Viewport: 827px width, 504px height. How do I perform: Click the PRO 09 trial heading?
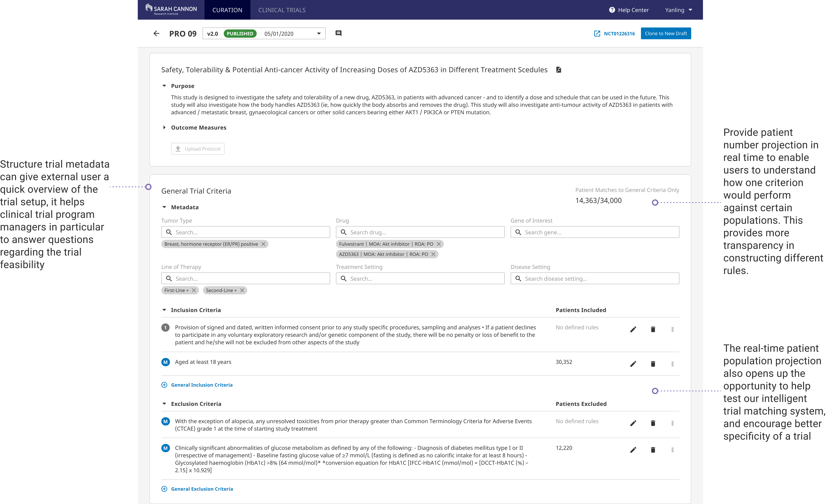pos(183,34)
